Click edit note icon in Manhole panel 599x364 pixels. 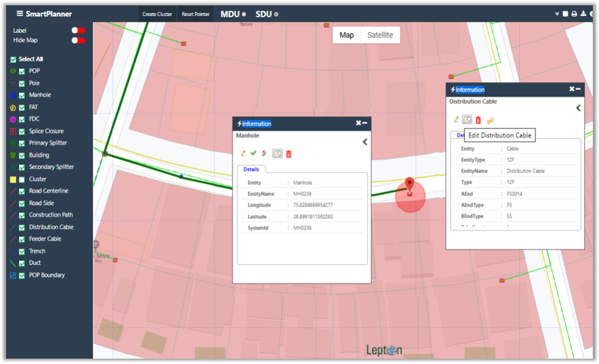pos(277,154)
